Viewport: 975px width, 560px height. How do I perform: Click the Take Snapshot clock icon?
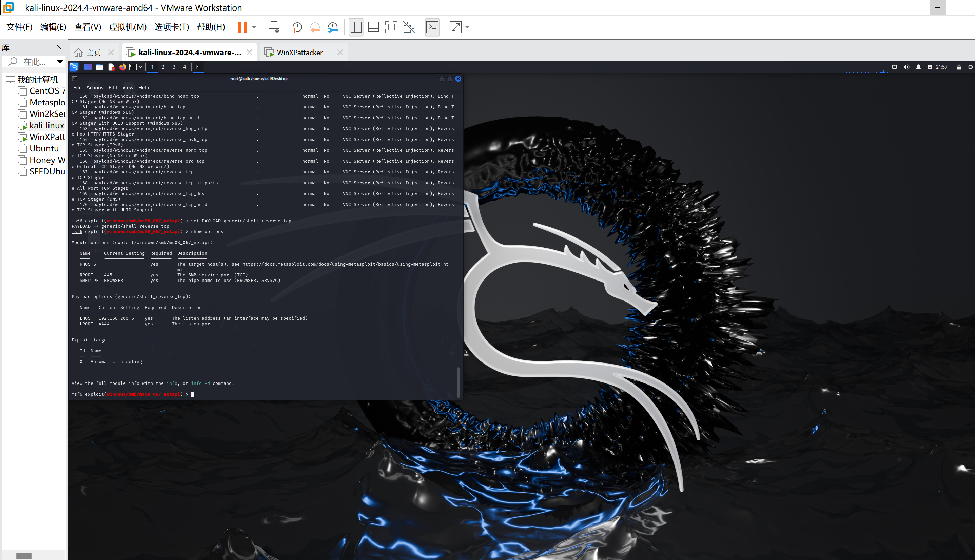pos(297,27)
